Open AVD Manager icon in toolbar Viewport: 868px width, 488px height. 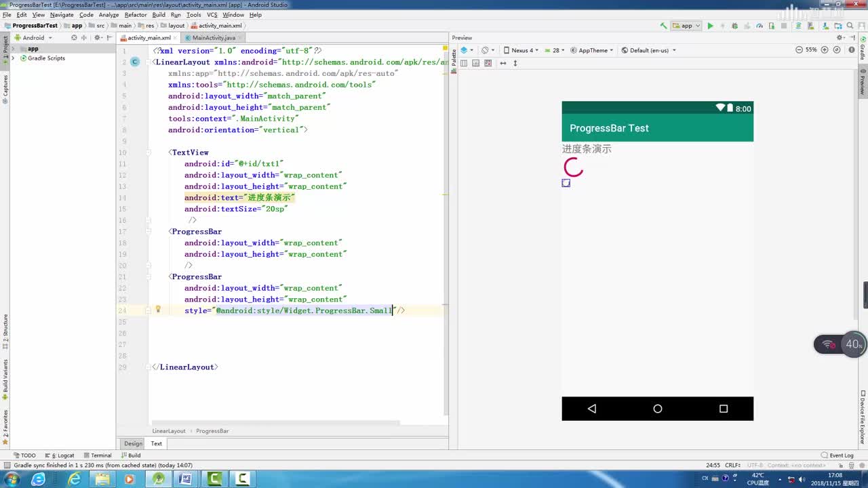click(810, 26)
